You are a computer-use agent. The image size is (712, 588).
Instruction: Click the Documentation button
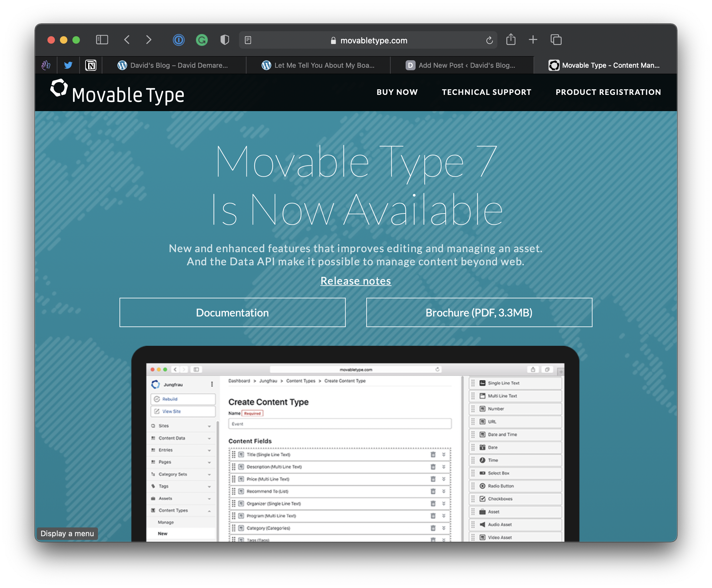(x=232, y=312)
